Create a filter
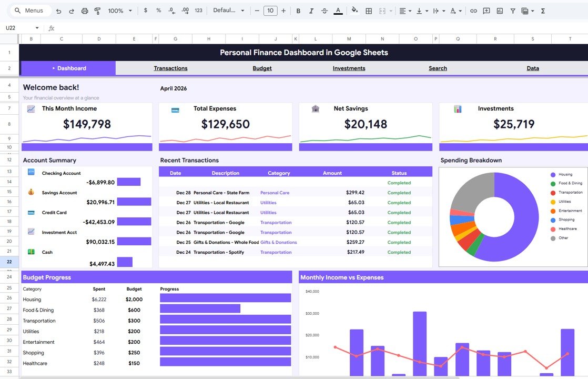 (x=512, y=10)
